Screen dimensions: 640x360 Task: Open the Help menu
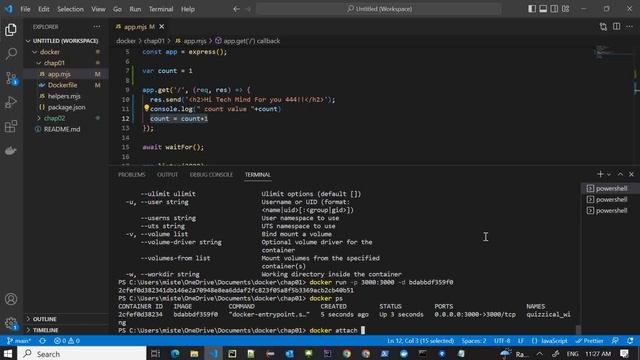(x=188, y=9)
